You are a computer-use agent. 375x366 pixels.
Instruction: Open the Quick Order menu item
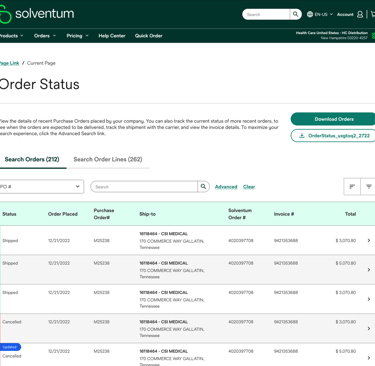(149, 36)
